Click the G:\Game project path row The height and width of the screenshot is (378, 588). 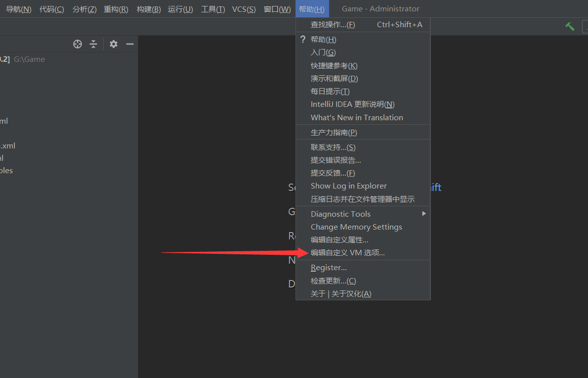29,59
